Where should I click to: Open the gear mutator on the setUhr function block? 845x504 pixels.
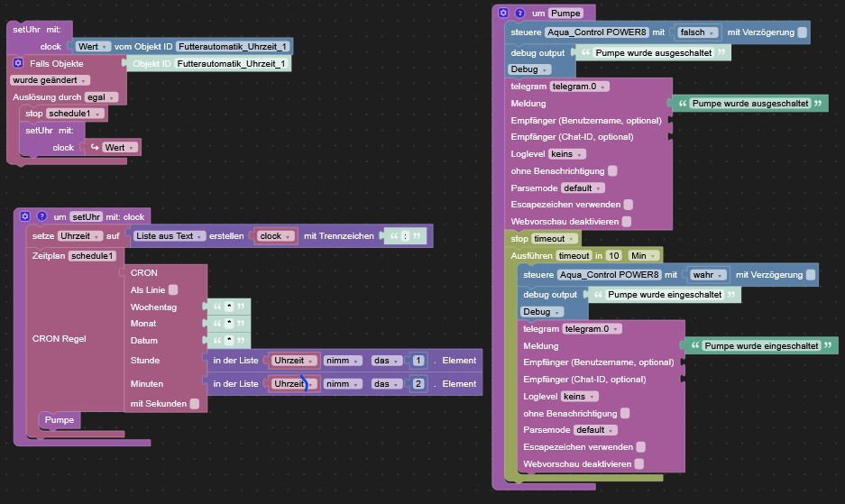point(25,216)
